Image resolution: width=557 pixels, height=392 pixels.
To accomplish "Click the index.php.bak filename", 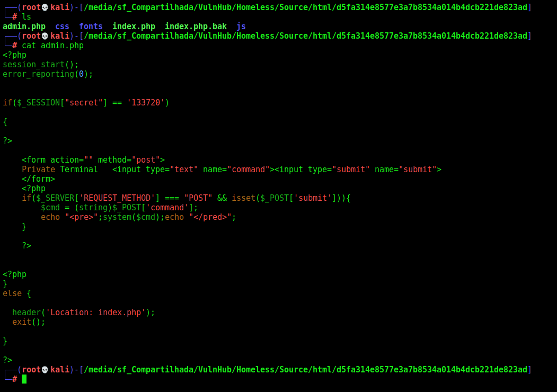I will click(196, 26).
